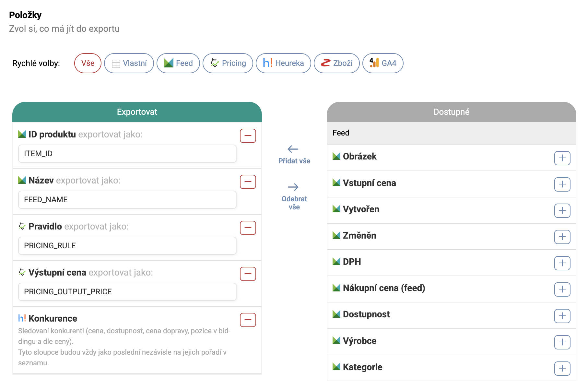Add Obrázek to export with plus

tap(562, 158)
